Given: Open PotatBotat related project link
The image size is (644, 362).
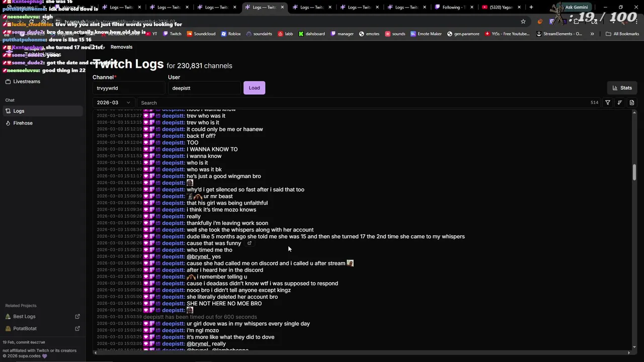Looking at the screenshot, I should pos(25,329).
